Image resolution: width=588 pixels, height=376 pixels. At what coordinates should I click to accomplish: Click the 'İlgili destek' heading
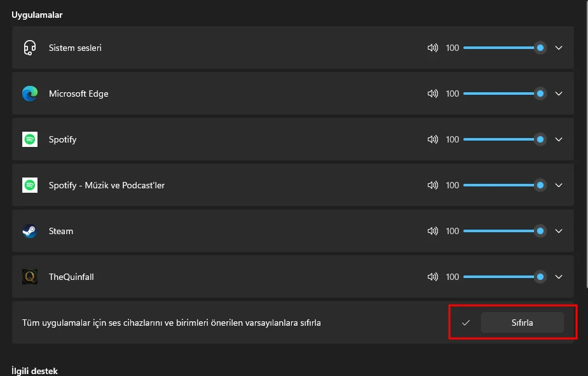[34, 371]
